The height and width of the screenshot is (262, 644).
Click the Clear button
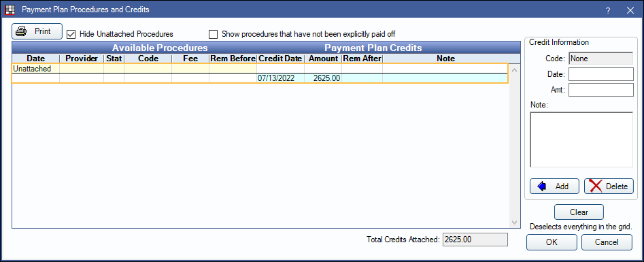tap(579, 212)
